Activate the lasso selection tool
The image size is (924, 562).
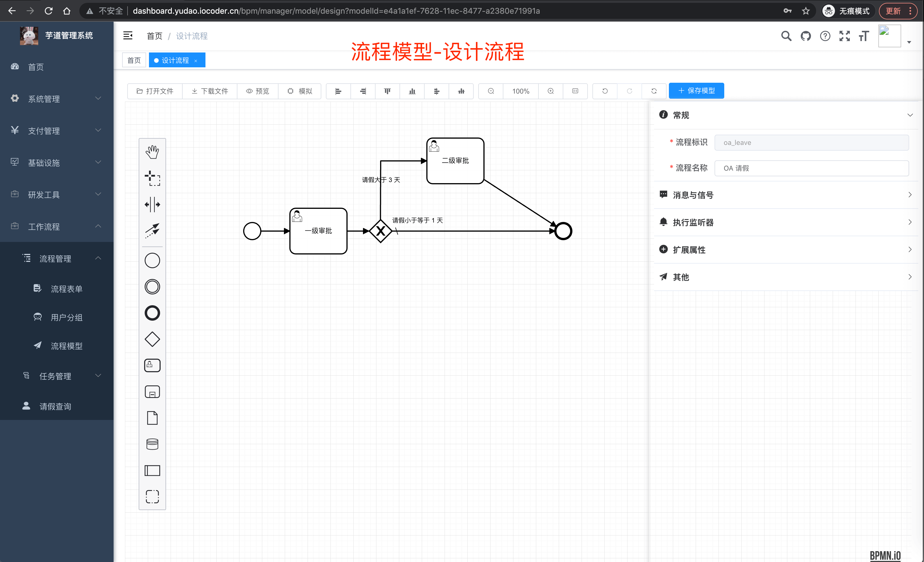click(x=152, y=179)
